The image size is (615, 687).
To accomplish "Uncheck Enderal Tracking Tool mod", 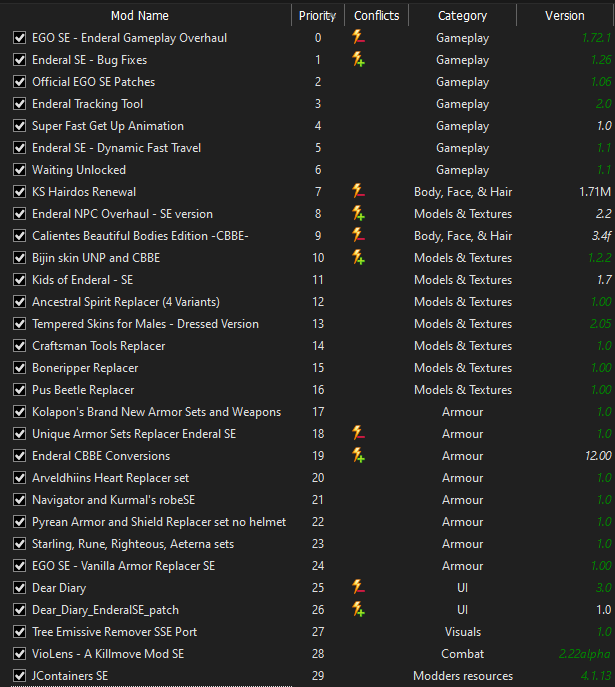I will pyautogui.click(x=19, y=104).
